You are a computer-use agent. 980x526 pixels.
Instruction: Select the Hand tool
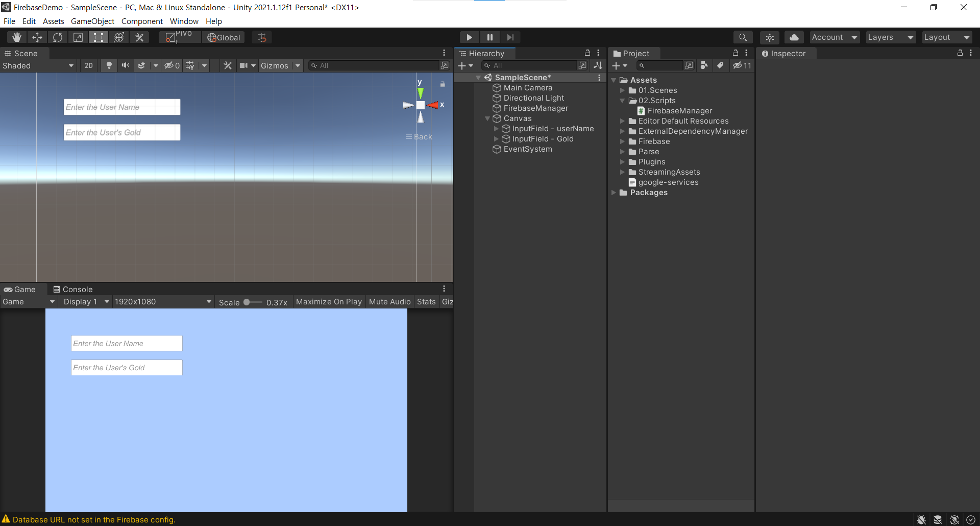tap(17, 37)
